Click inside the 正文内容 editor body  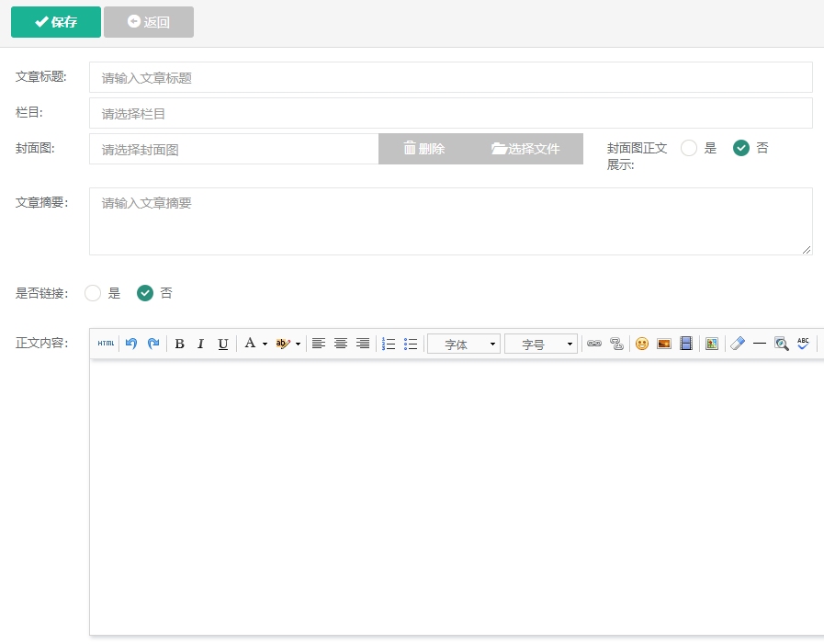(457, 497)
